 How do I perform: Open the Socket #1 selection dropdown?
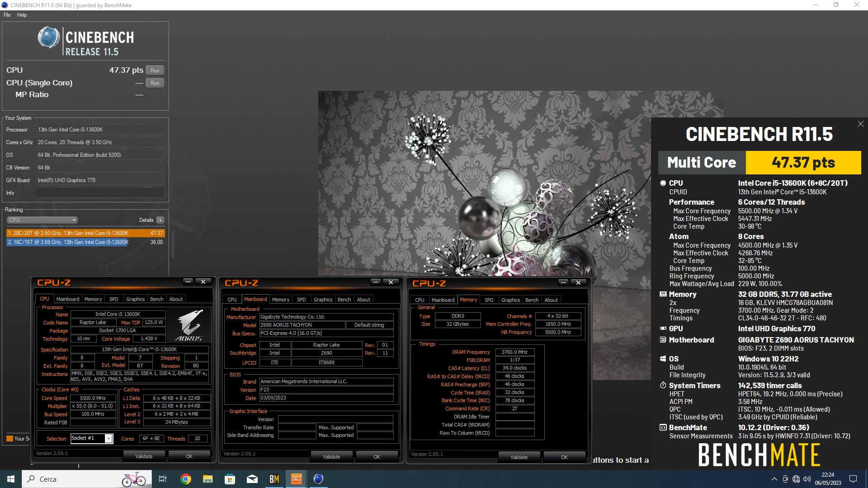pyautogui.click(x=108, y=438)
